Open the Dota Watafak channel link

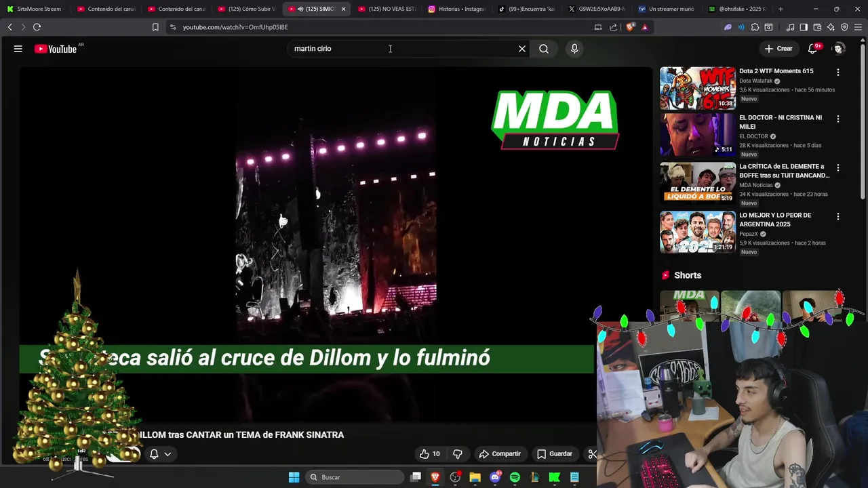(x=755, y=81)
